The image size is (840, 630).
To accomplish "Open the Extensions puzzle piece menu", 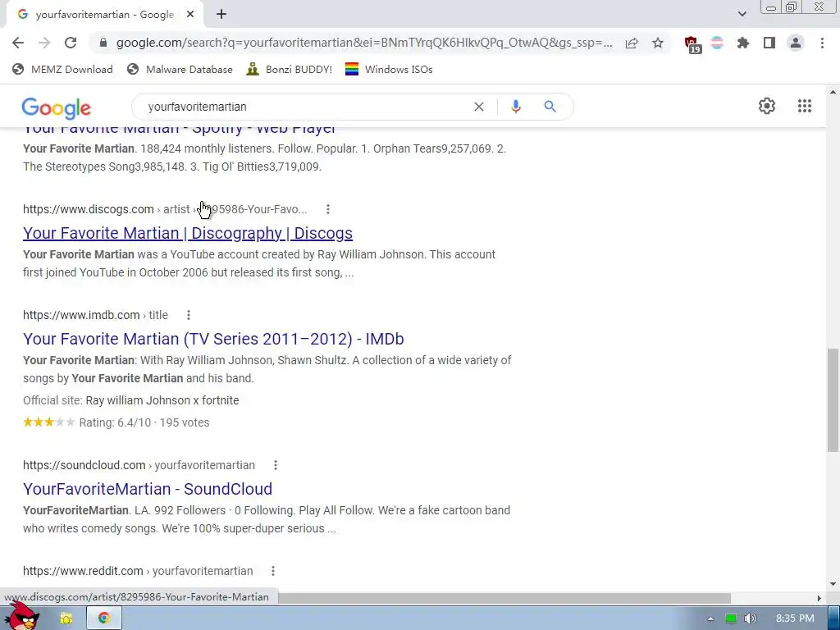I will click(743, 43).
